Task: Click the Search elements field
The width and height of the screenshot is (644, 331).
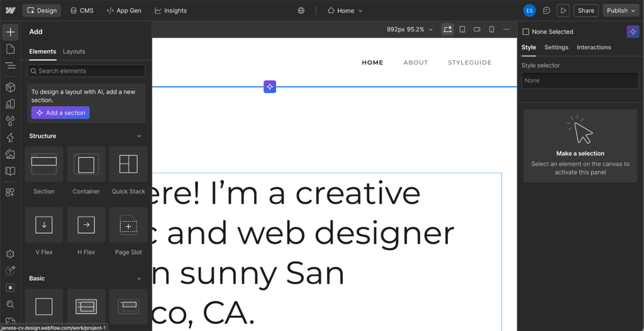Action: 86,71
